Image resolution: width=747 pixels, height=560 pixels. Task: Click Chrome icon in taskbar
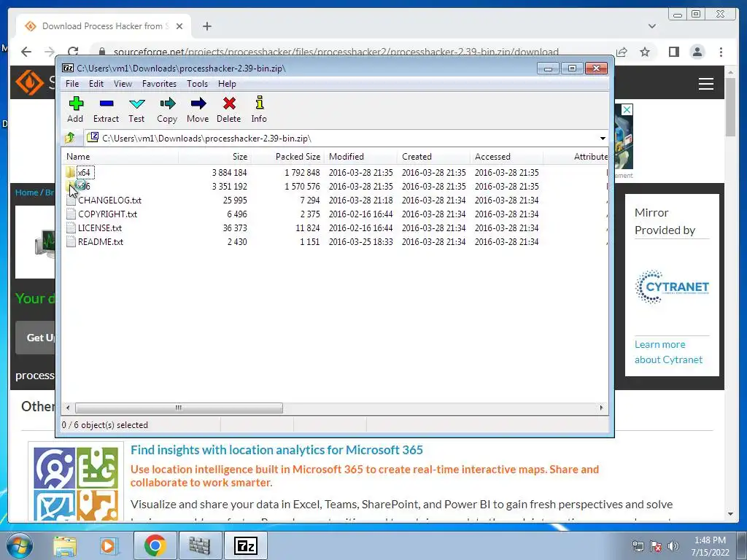point(155,545)
